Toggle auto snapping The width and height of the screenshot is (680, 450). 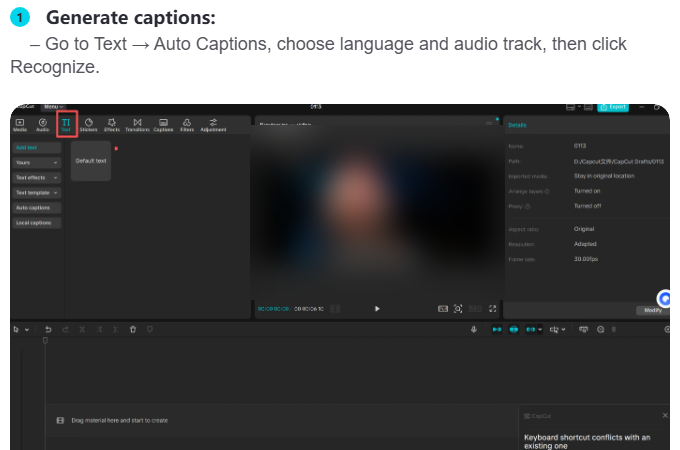513,329
